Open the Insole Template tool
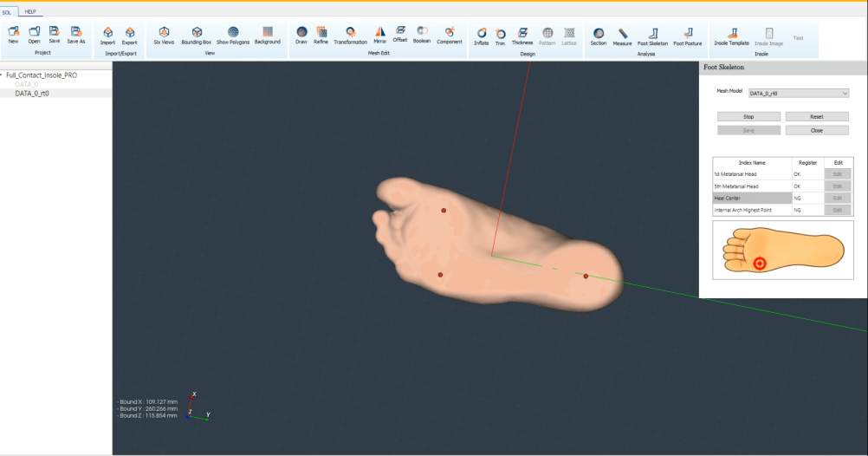The image size is (868, 456). (731, 36)
